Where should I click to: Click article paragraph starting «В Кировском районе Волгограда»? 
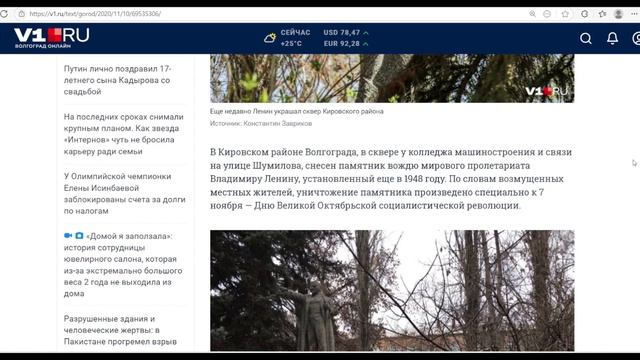point(391,179)
